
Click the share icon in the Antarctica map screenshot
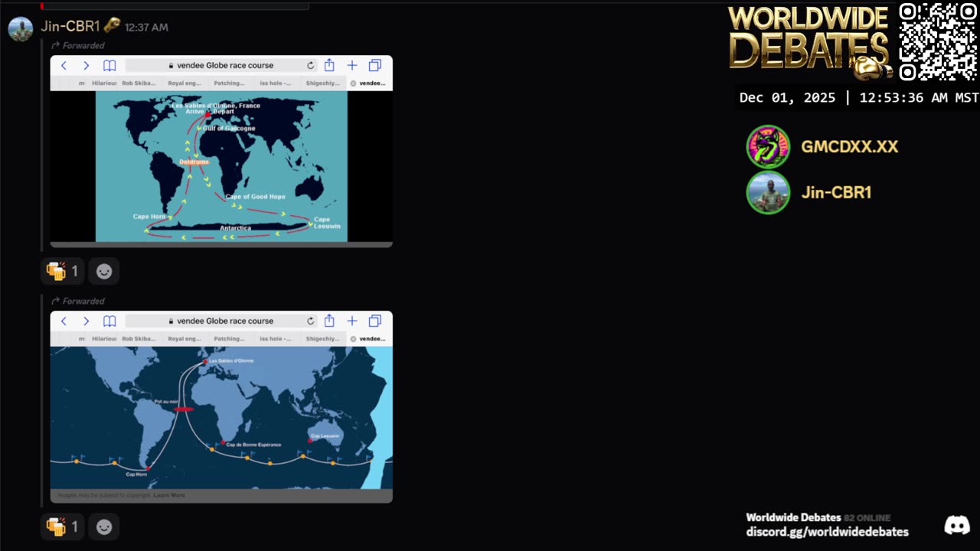(329, 65)
